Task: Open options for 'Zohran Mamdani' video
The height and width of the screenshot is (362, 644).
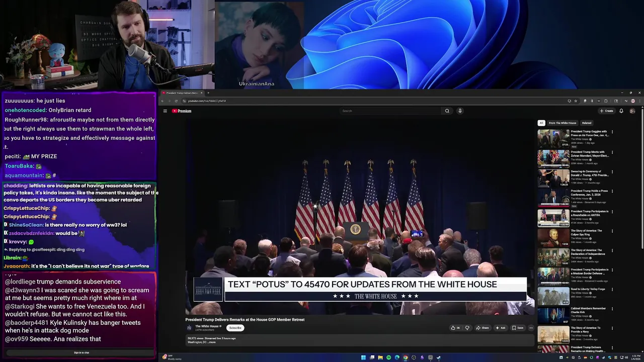Action: [x=612, y=152]
